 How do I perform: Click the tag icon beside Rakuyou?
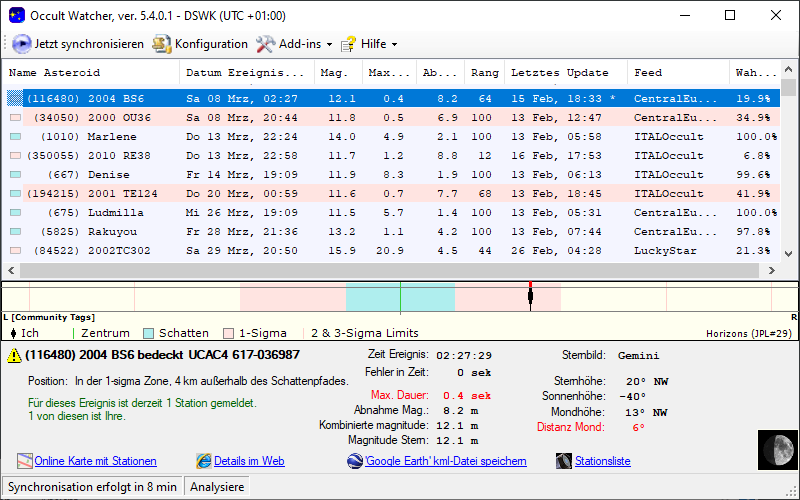(x=15, y=232)
